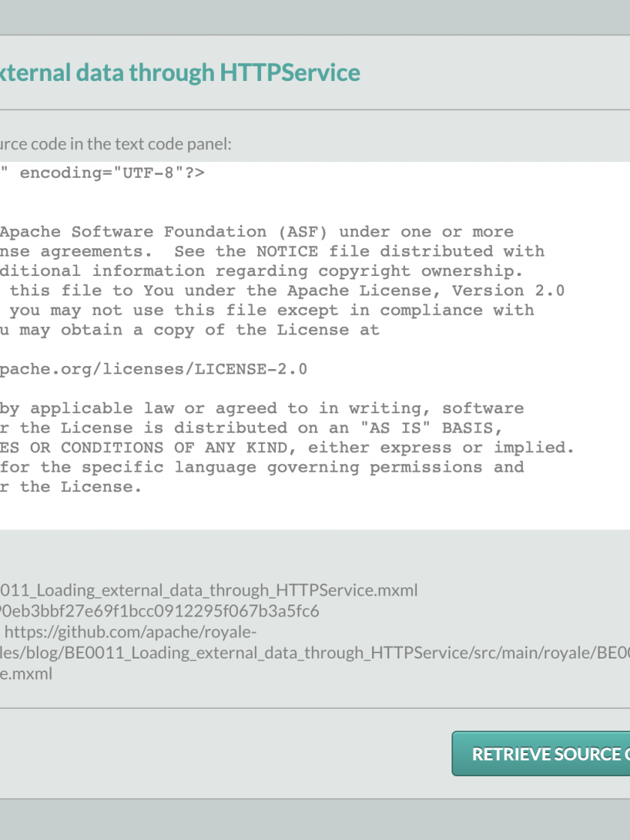Click the 'text code panel' description label
This screenshot has width=630, height=840.
[116, 143]
